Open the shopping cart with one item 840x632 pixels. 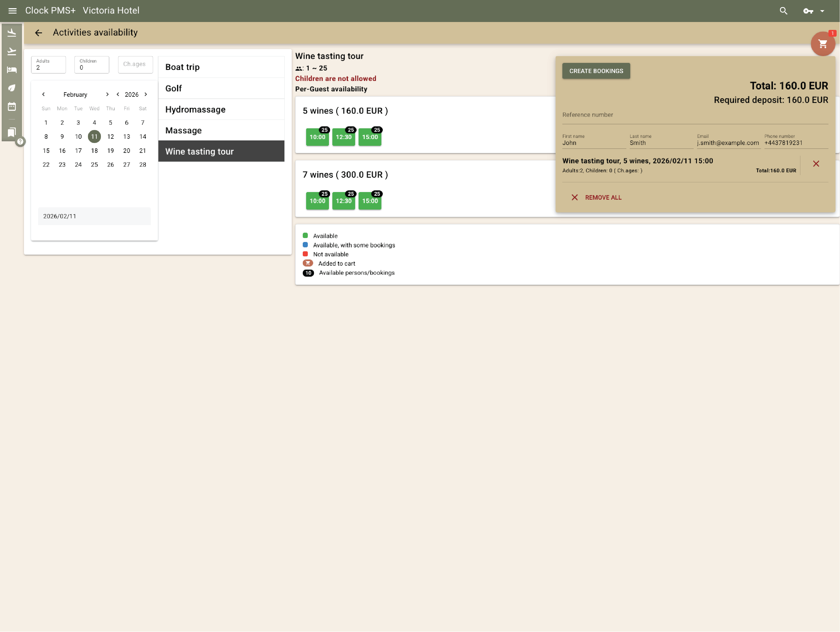click(823, 44)
